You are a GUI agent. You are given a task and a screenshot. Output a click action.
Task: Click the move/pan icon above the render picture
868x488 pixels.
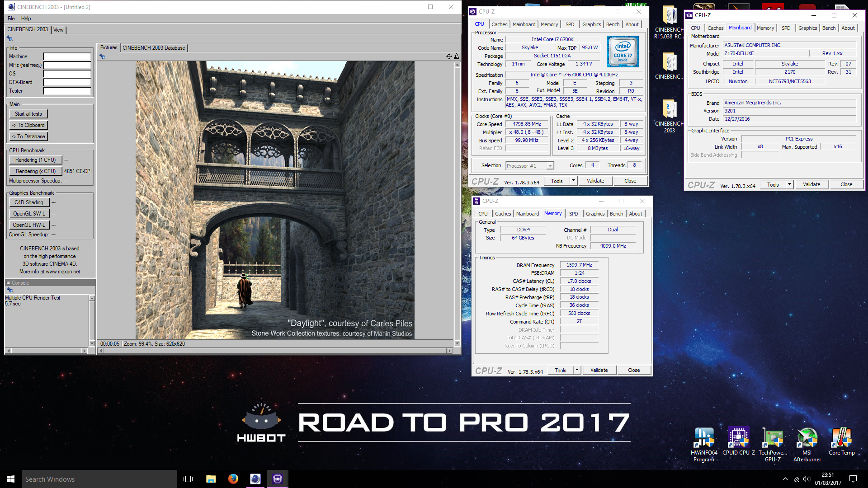(449, 56)
